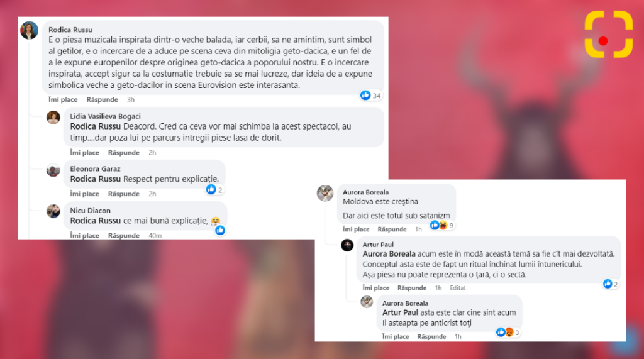The height and width of the screenshot is (359, 644).
Task: Reply to Rodica Russu's comment
Action: (103, 99)
